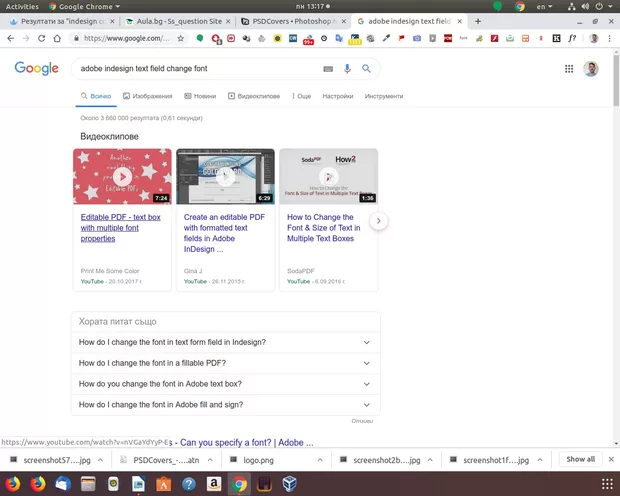Select the Изображения search tab

[x=147, y=96]
